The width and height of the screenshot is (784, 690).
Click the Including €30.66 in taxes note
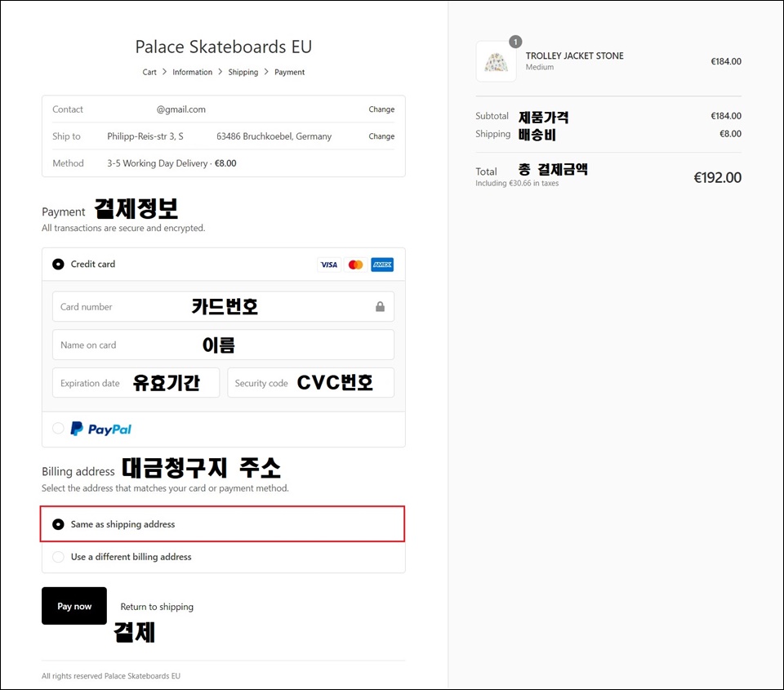tap(517, 183)
